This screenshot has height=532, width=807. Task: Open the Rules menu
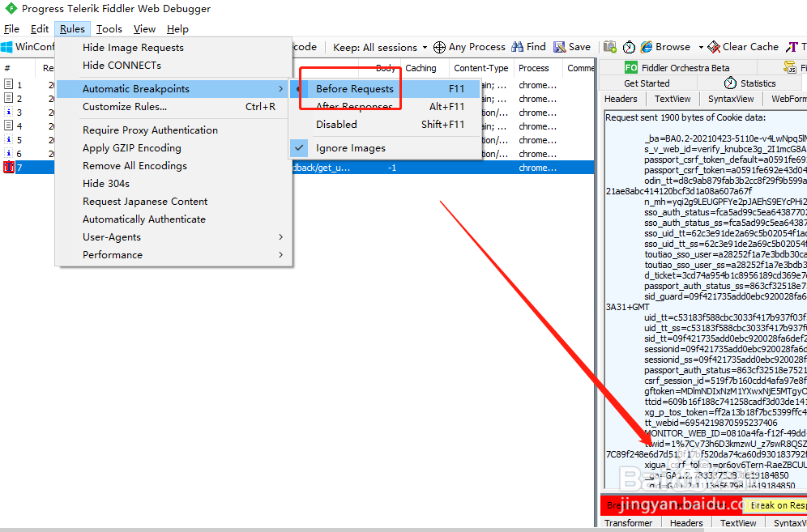click(x=73, y=29)
